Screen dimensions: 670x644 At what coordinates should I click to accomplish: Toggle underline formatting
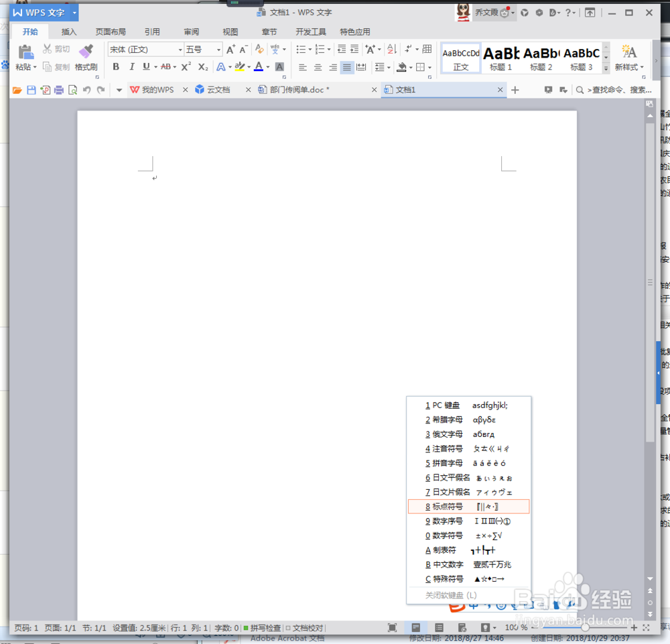(147, 66)
